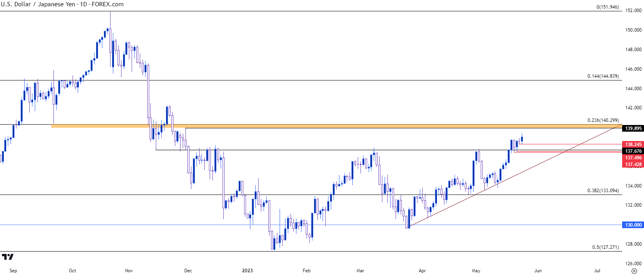Select the May label on time axis
Screen dimensions: 644x275
coord(476,271)
